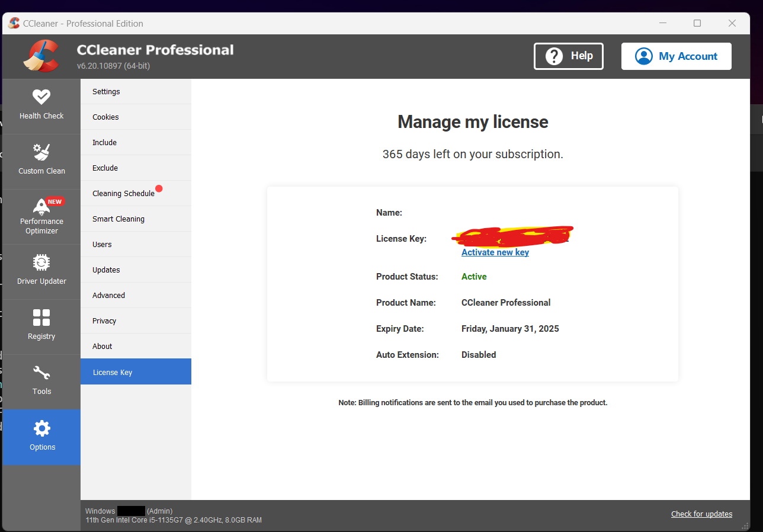
Task: Select the Custom Clean broom icon
Action: 41,152
